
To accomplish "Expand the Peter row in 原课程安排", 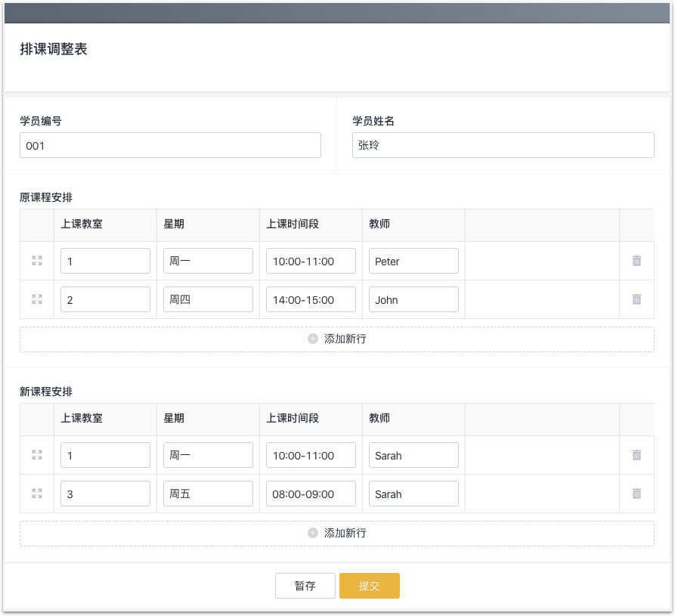I will [37, 261].
